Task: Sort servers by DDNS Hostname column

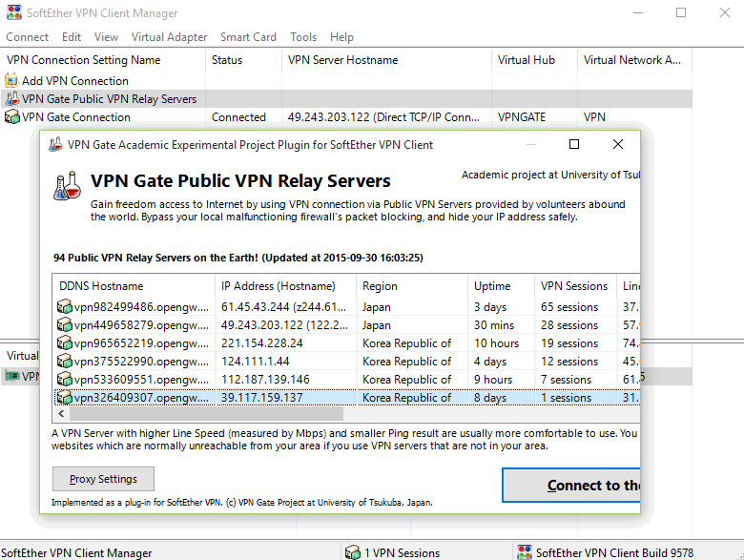Action: (x=134, y=285)
